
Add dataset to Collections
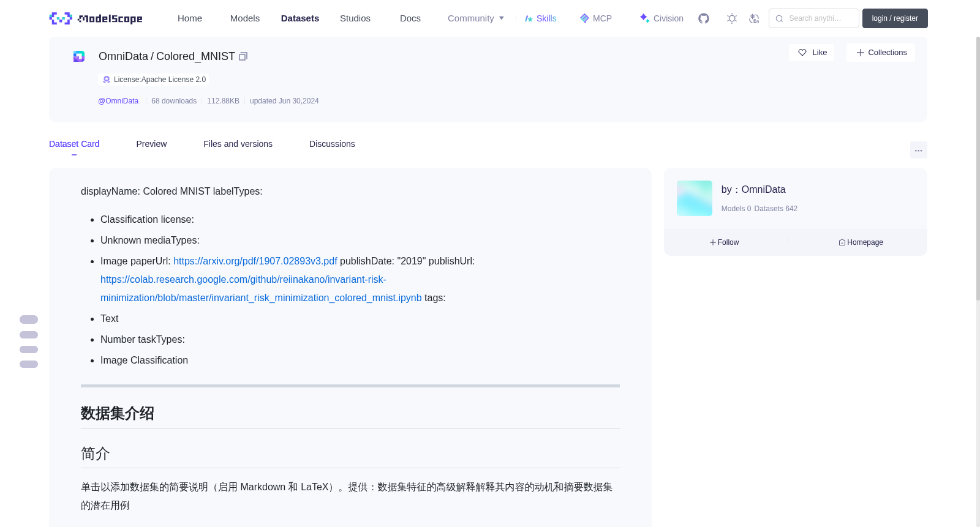tap(881, 53)
